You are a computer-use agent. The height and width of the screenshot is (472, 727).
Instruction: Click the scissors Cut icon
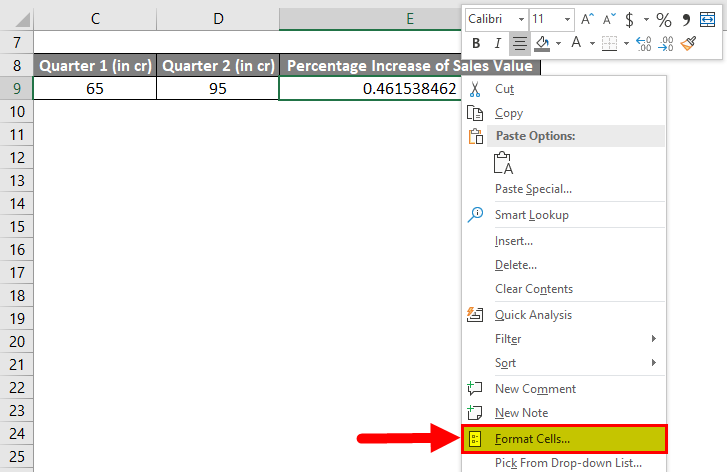475,89
